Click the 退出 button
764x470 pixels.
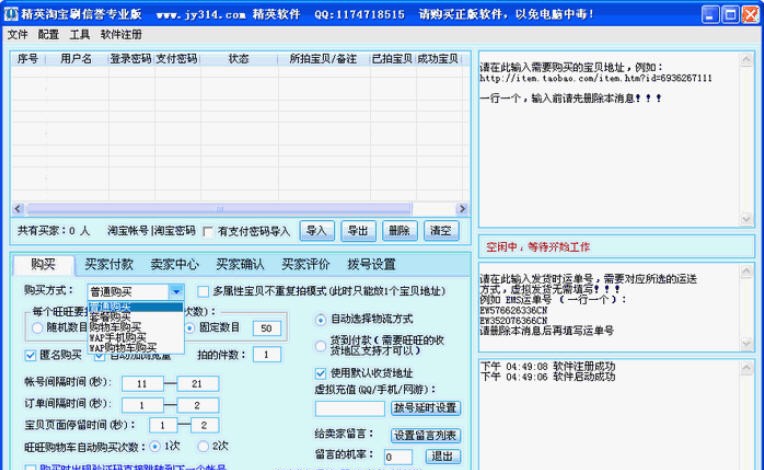[442, 456]
